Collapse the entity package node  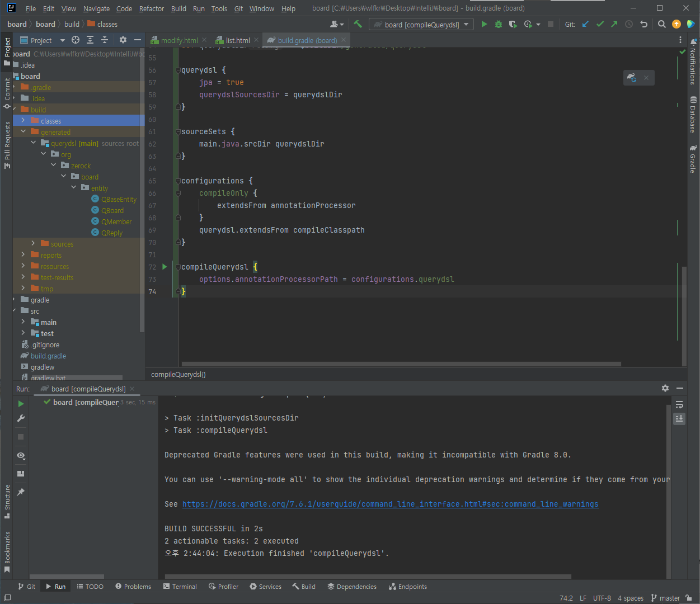pyautogui.click(x=73, y=188)
